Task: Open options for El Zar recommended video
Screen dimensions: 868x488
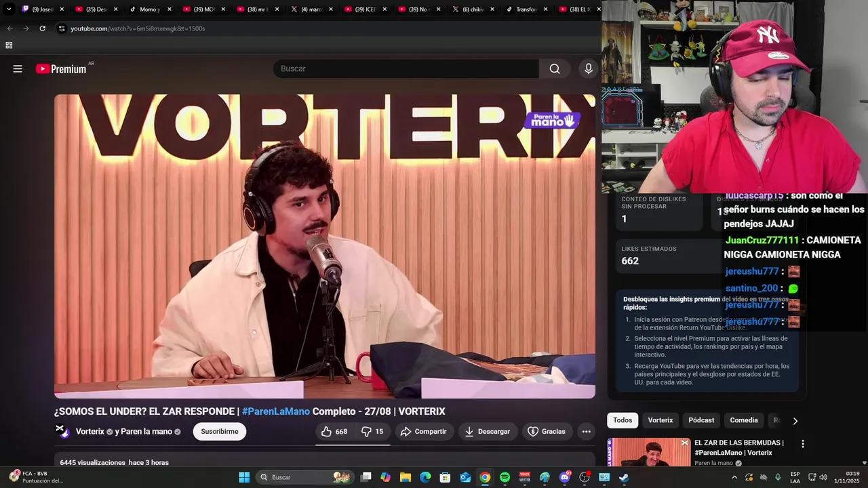Action: [803, 444]
